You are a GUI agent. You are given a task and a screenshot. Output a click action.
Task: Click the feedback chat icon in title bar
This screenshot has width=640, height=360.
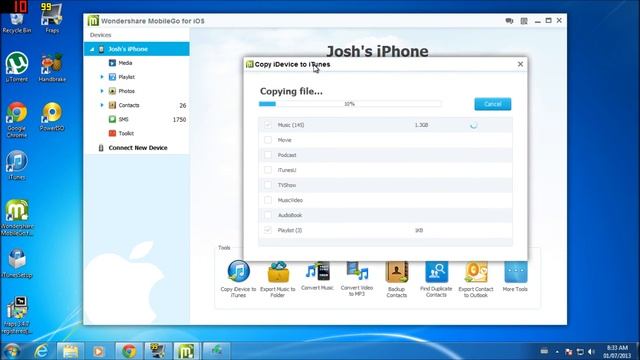(x=509, y=21)
